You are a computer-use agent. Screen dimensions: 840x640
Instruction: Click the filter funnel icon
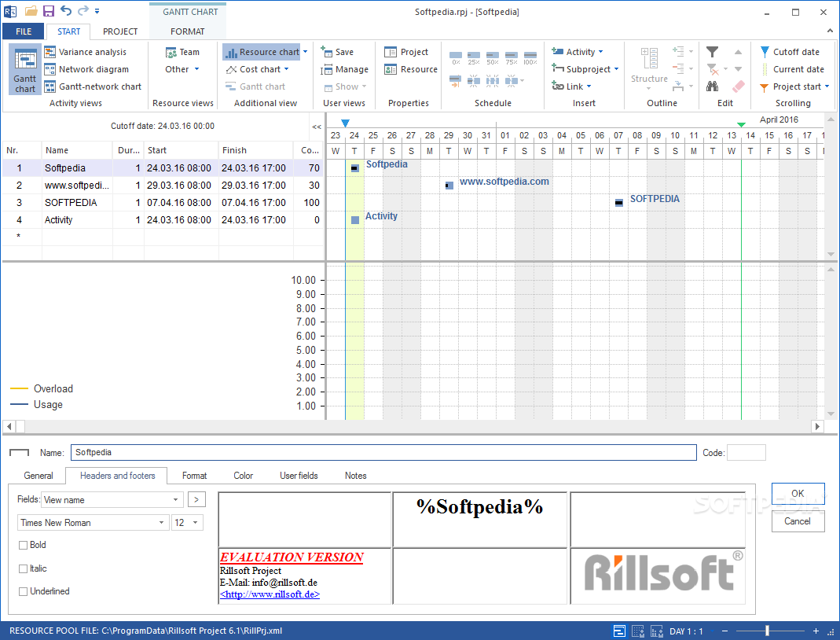coord(712,52)
